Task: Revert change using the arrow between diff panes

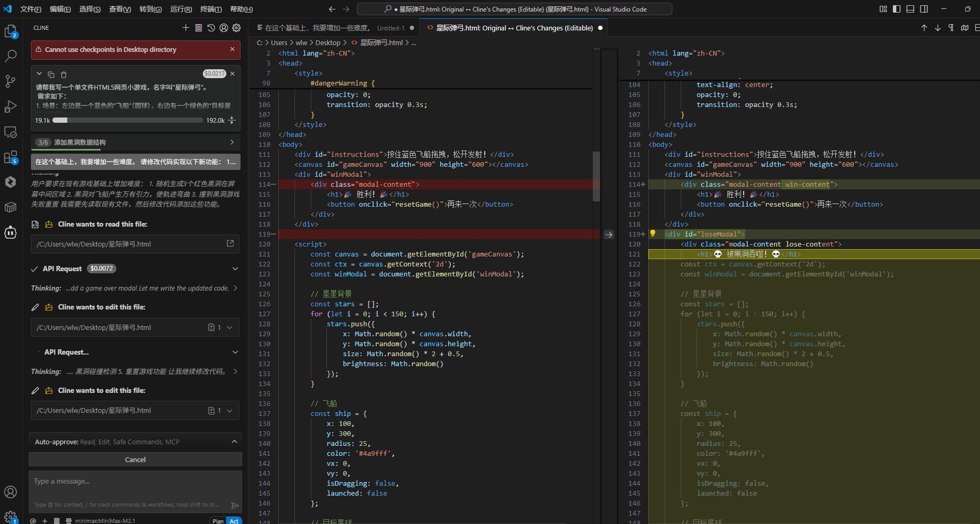Action: pyautogui.click(x=608, y=234)
